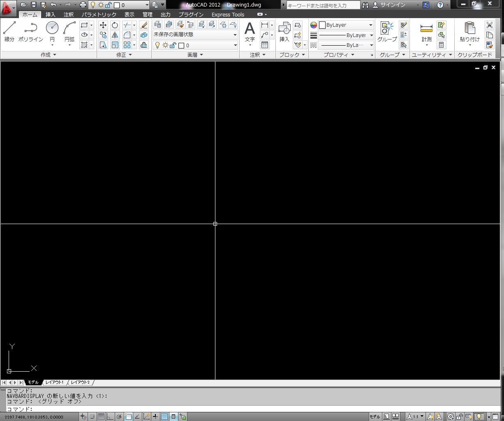Click the Offset tool icon

144,45
